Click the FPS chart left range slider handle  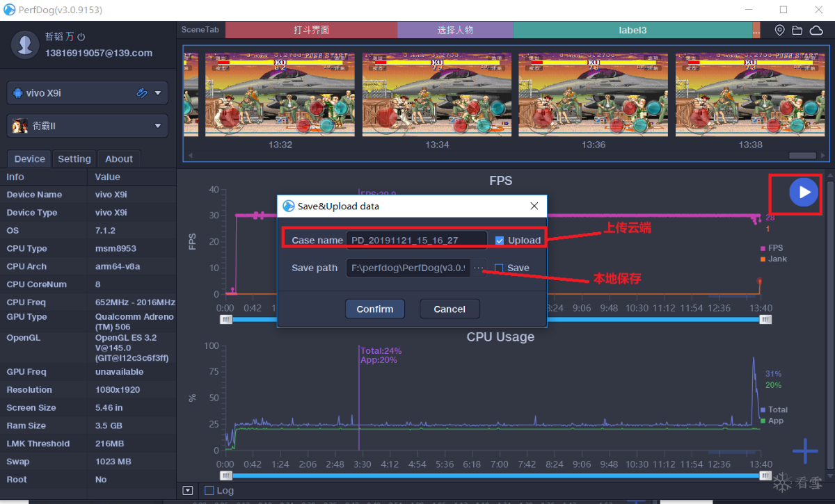(x=225, y=319)
